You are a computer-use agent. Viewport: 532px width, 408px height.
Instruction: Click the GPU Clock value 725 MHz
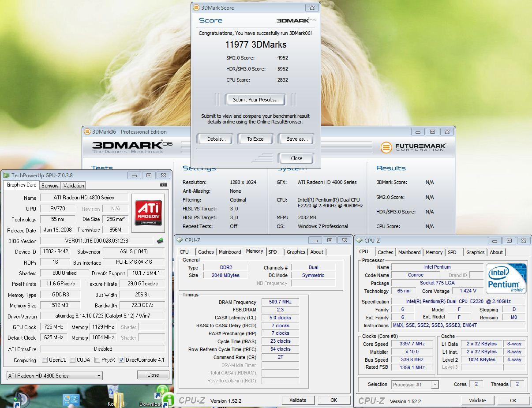coord(54,327)
